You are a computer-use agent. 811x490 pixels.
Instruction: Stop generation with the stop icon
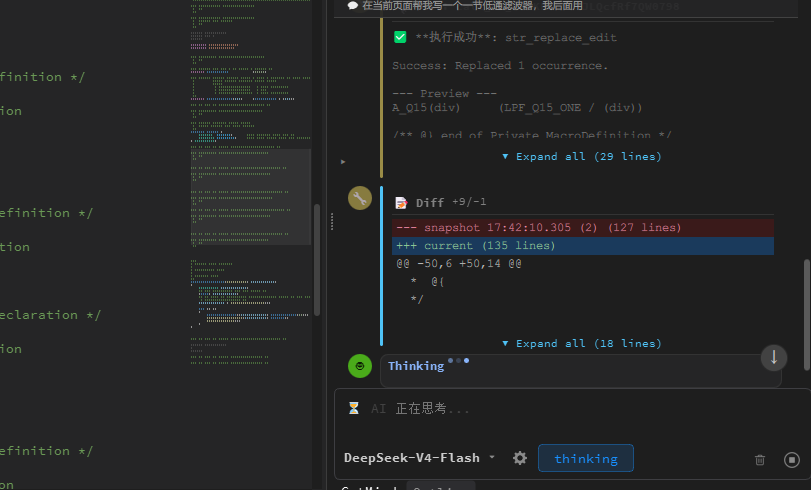(x=792, y=459)
